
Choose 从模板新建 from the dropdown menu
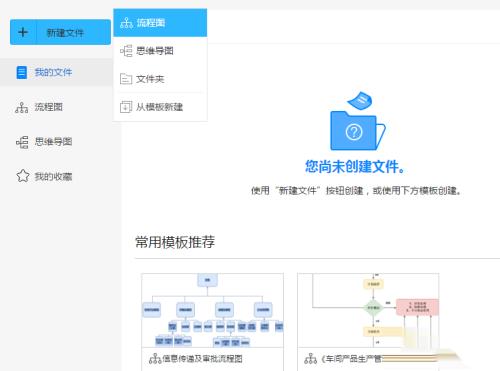point(160,107)
